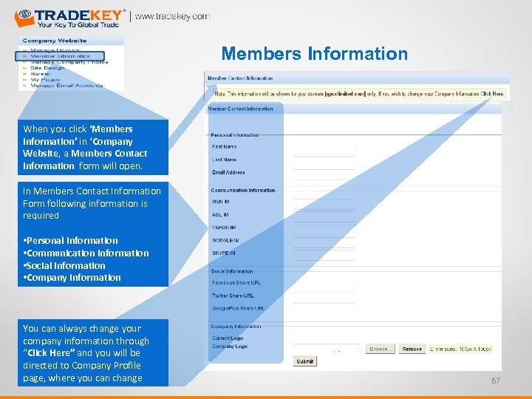The image size is (532, 399).
Task: Open Site Design menu item
Action: click(x=47, y=68)
